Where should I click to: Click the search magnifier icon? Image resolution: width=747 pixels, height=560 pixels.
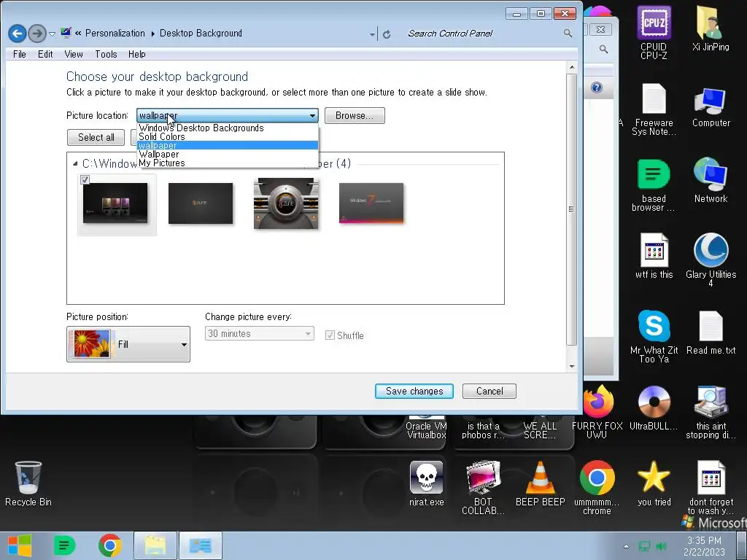coord(568,33)
